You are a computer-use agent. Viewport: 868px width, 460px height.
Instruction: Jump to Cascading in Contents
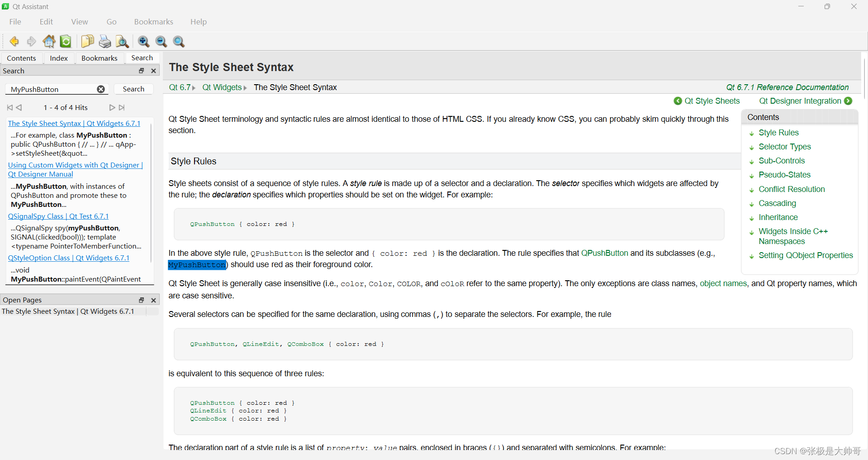[777, 203]
